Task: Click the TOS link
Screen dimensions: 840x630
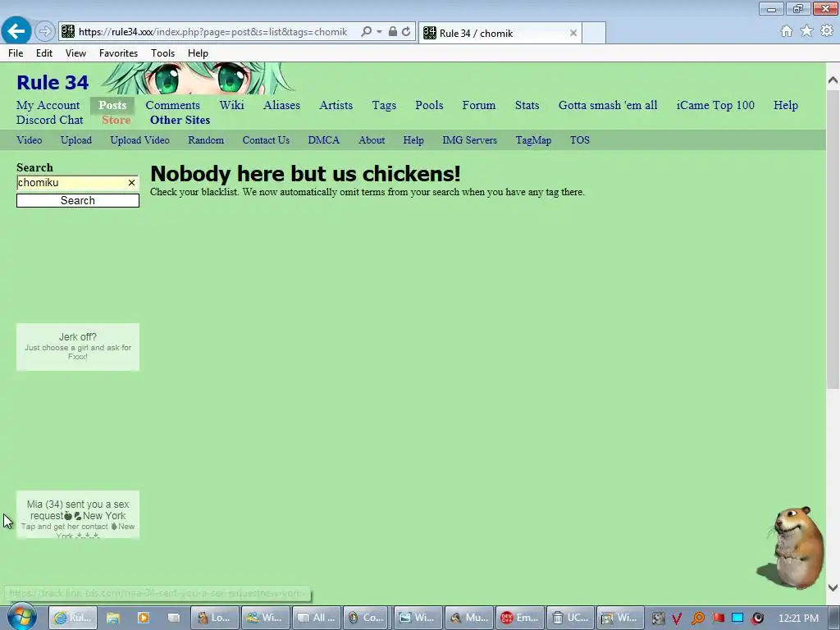Action: (x=580, y=139)
